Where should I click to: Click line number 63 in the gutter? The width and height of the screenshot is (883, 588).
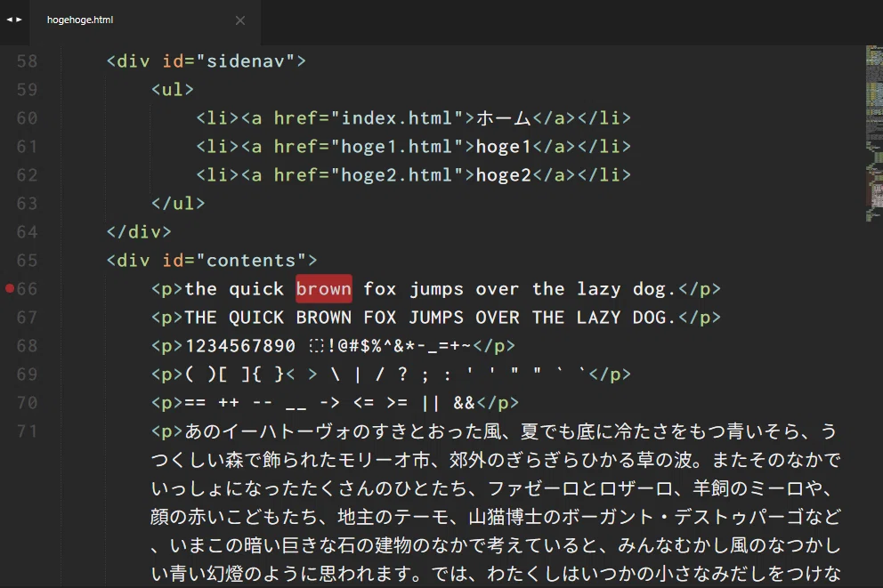click(x=27, y=203)
